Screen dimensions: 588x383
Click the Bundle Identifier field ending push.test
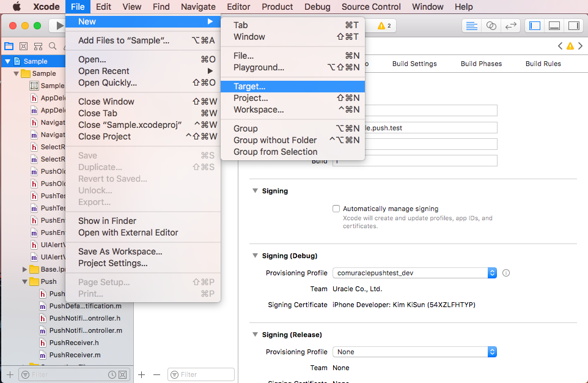click(431, 128)
